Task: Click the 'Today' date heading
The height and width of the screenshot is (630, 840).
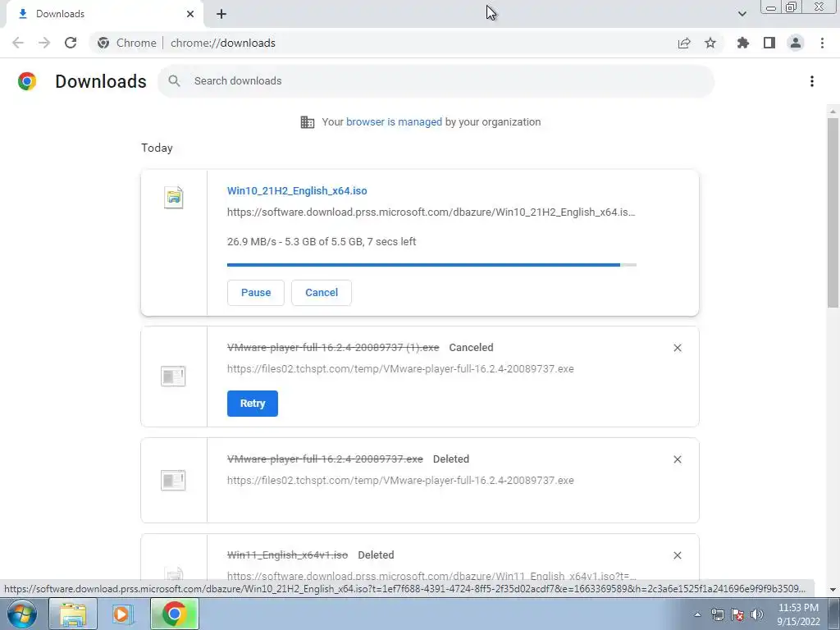Action: tap(157, 148)
